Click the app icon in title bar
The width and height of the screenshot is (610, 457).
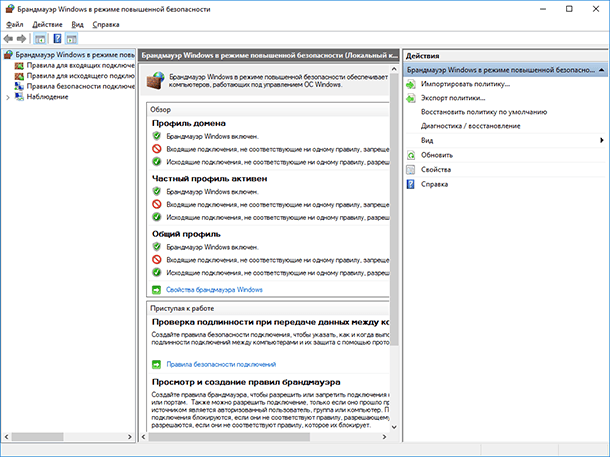click(10, 9)
